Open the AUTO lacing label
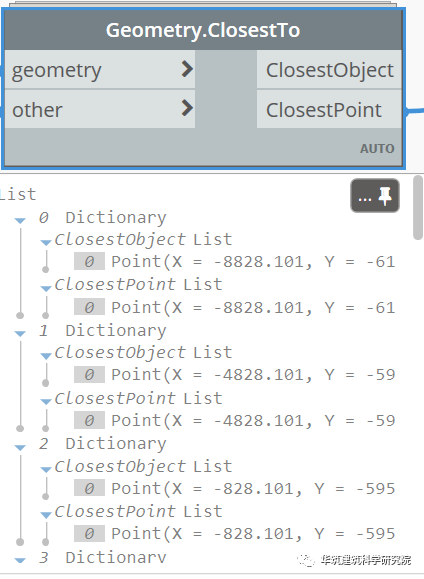 (x=377, y=149)
